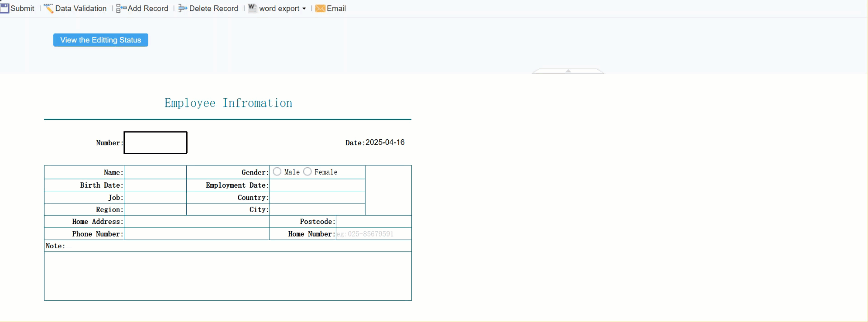Click the Employment Date input cell
868x322 pixels.
[317, 185]
